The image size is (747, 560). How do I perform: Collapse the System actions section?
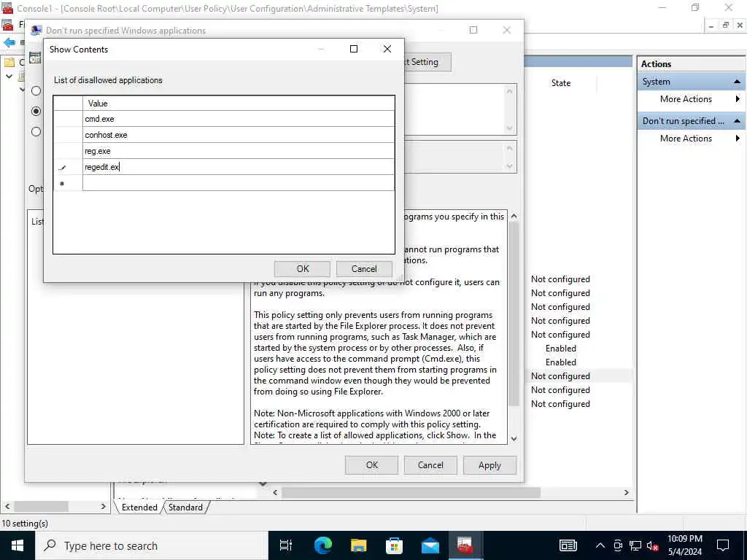tap(737, 82)
